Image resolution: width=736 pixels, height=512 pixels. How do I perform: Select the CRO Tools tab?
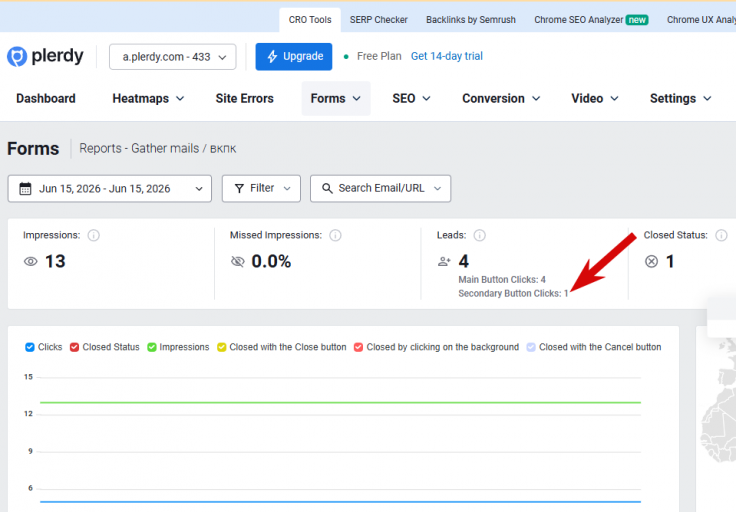[310, 20]
